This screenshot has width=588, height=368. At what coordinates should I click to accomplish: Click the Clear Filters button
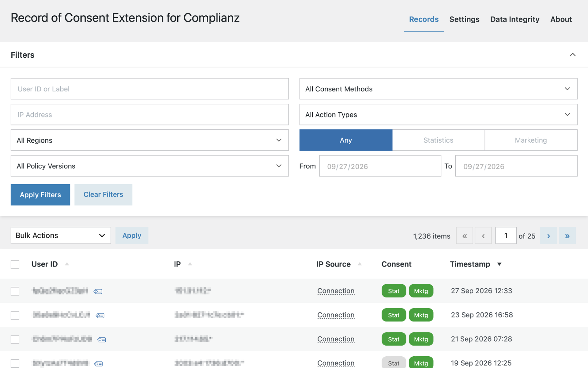103,195
